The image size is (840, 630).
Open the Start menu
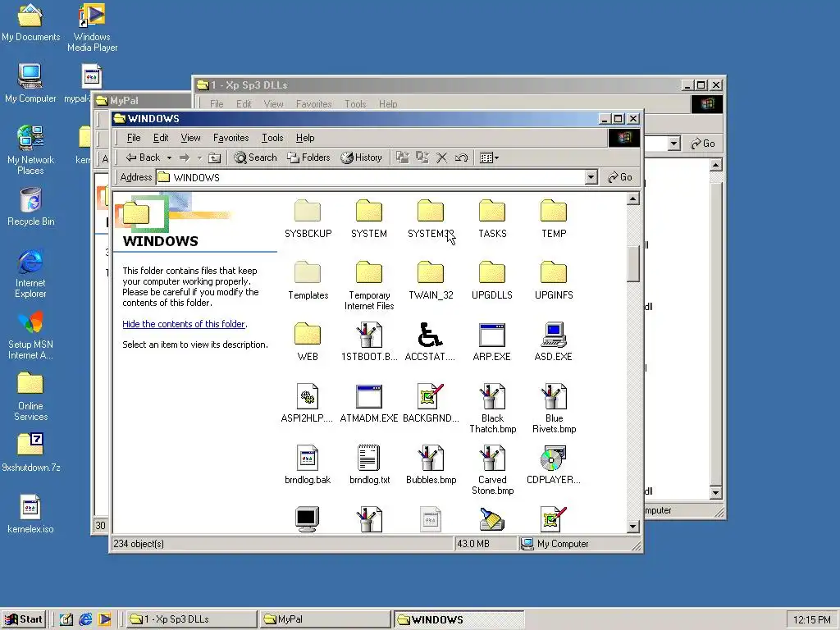(x=24, y=619)
